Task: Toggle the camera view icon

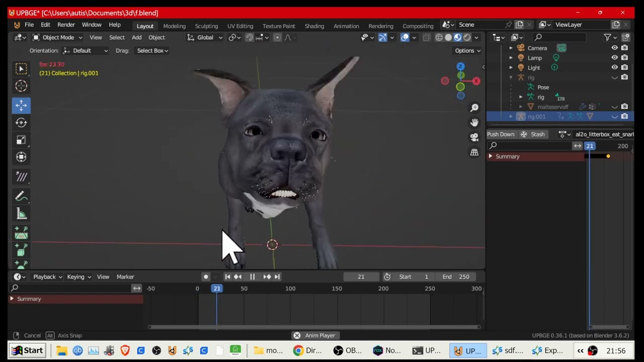Action: pyautogui.click(x=474, y=137)
